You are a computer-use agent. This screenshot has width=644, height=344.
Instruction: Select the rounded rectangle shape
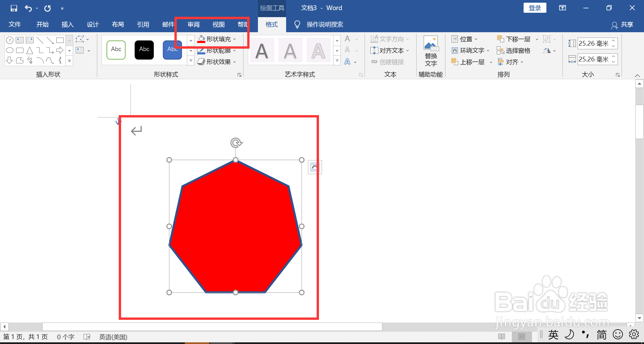tap(20, 50)
